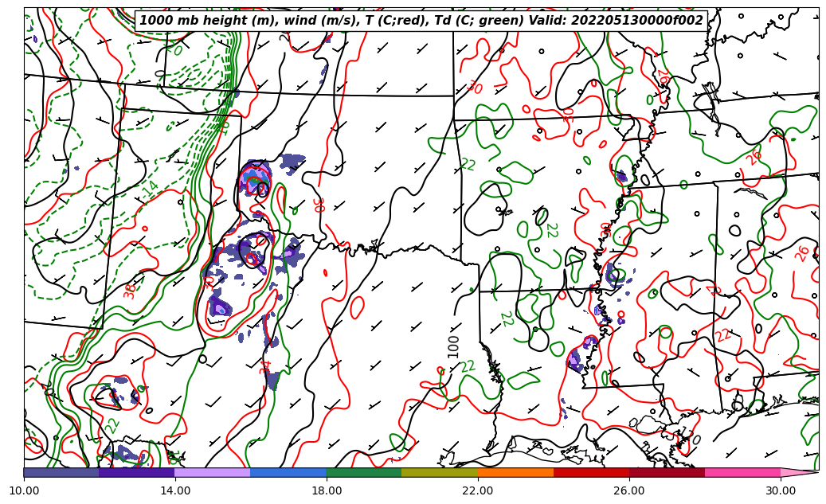Select the 26.00 tick label on colorbar
This screenshot has width=826, height=504.
629,490
